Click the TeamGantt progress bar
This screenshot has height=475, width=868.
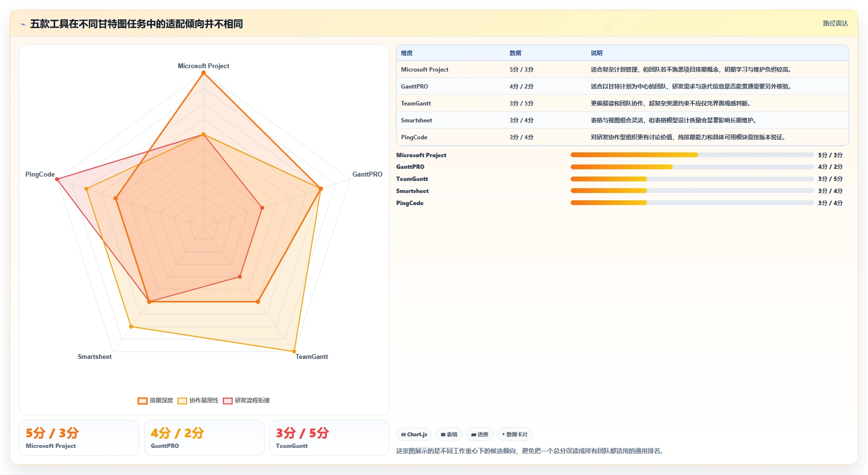coord(692,179)
